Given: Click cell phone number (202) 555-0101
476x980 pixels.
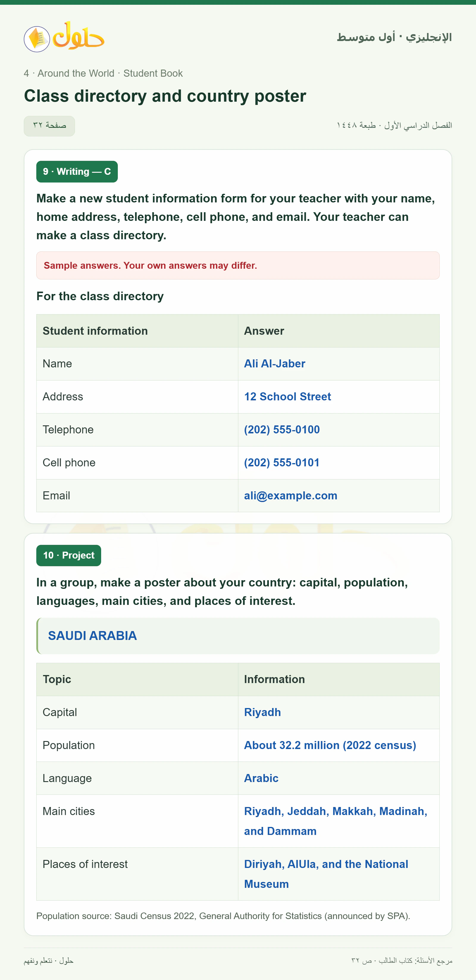Looking at the screenshot, I should tap(282, 463).
